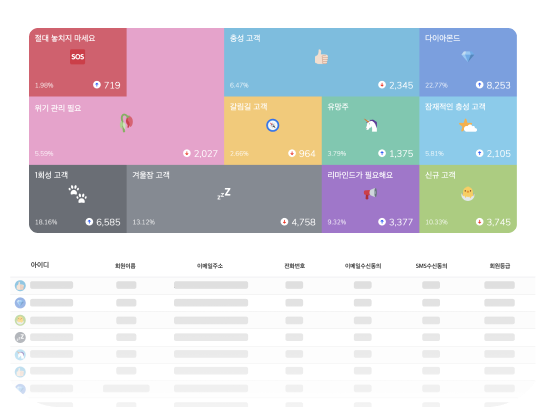The width and height of the screenshot is (546, 407).
Task: Click the paw prints icon in 1회성 고객
Action: [78, 194]
